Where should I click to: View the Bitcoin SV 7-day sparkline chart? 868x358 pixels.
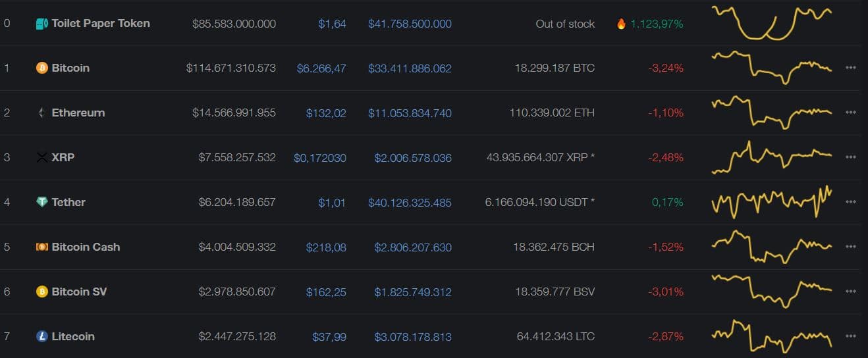(771, 291)
